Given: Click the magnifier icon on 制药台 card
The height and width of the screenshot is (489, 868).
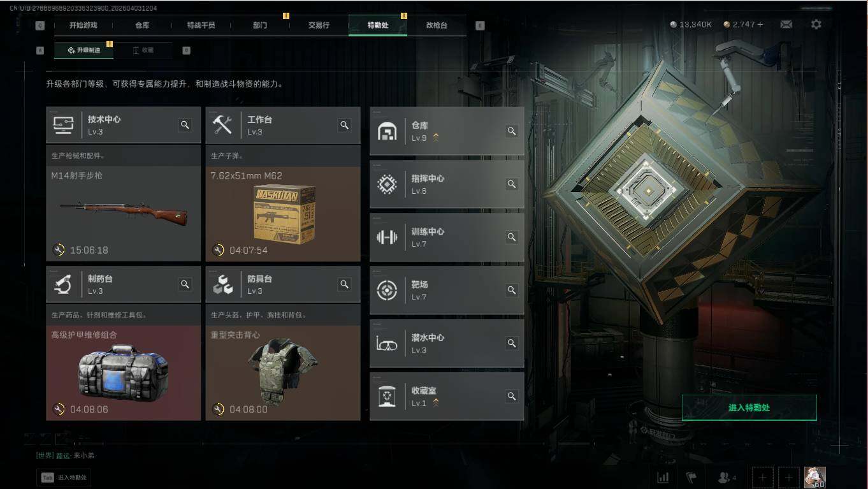Looking at the screenshot, I should tap(185, 284).
